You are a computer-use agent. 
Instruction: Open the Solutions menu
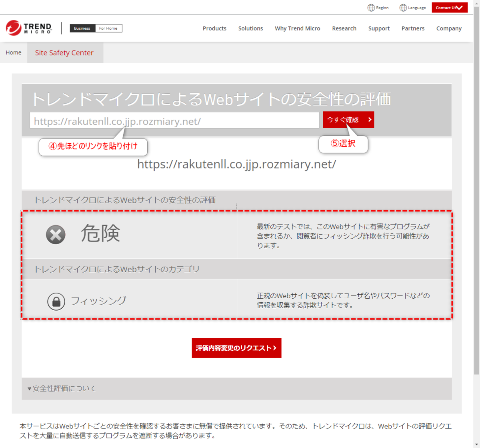pyautogui.click(x=250, y=28)
